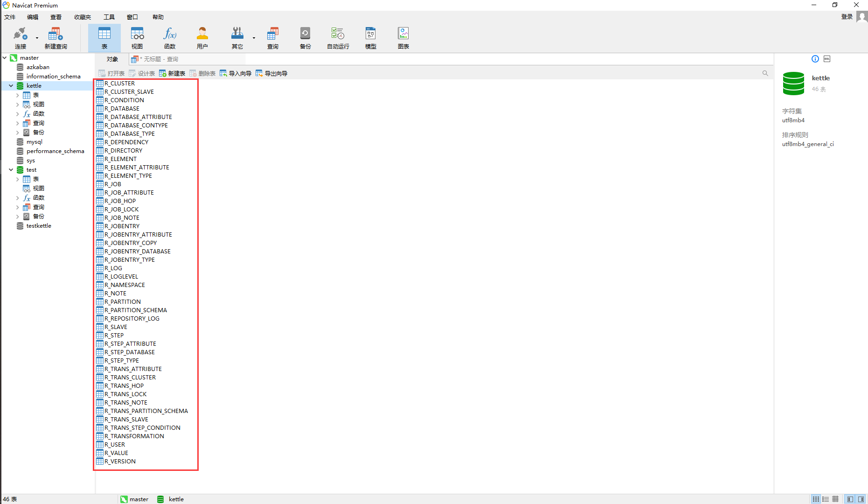Expand the 备份 node under test
The height and width of the screenshot is (504, 868).
(x=18, y=217)
